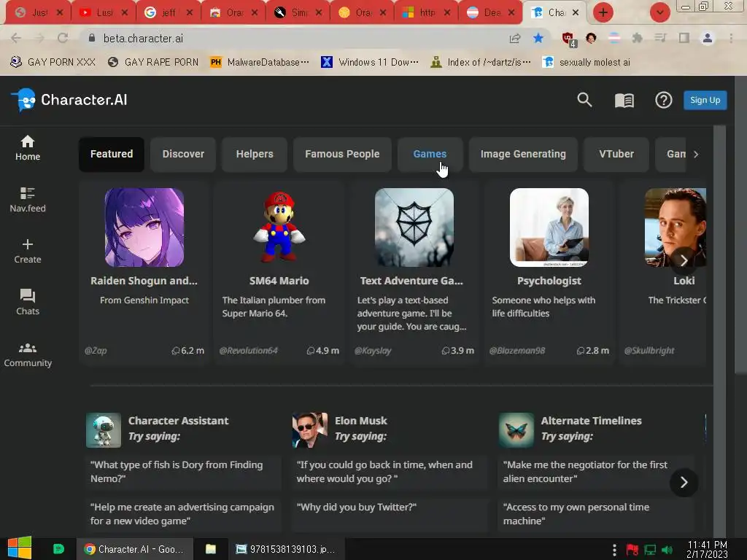The height and width of the screenshot is (560, 747).
Task: Open the Windows Start button
Action: (x=20, y=548)
